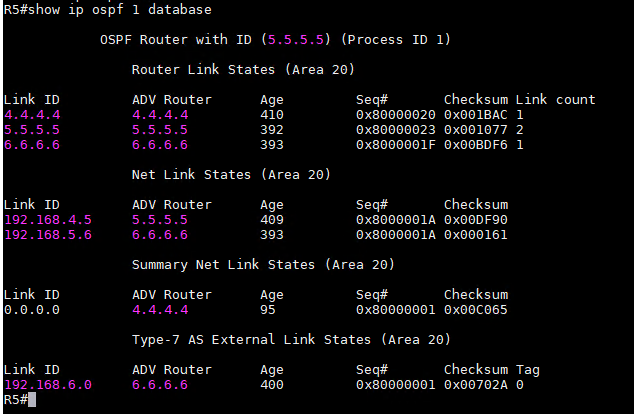Click ADV Router 4.4.4.4 in Router Link States
The height and width of the screenshot is (414, 634).
(160, 115)
